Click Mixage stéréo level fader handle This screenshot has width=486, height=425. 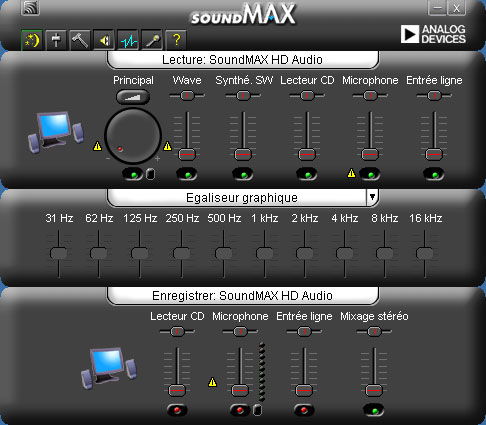click(374, 390)
